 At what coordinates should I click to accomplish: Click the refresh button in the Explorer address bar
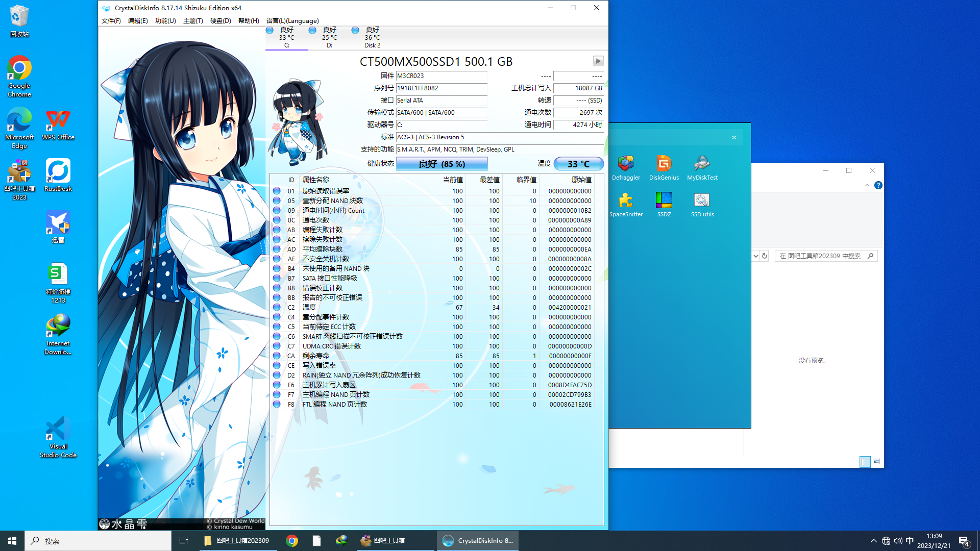pyautogui.click(x=765, y=256)
